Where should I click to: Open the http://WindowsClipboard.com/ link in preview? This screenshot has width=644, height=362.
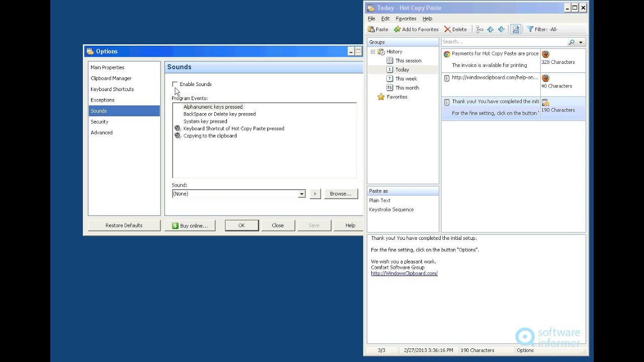[x=404, y=274]
